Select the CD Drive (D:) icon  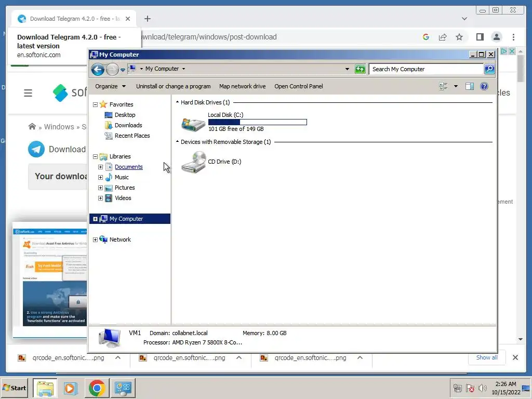(193, 162)
